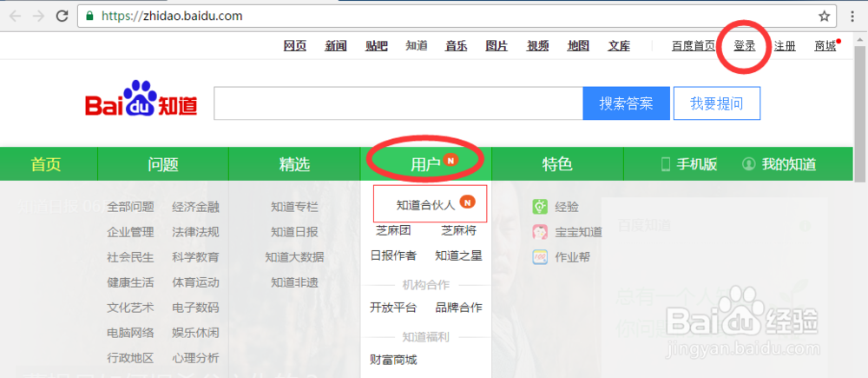868x378 pixels.
Task: Open the 商城 link
Action: [825, 46]
